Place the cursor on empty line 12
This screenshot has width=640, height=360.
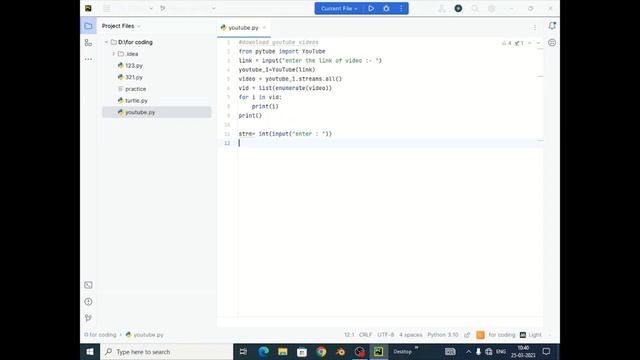(x=390, y=143)
